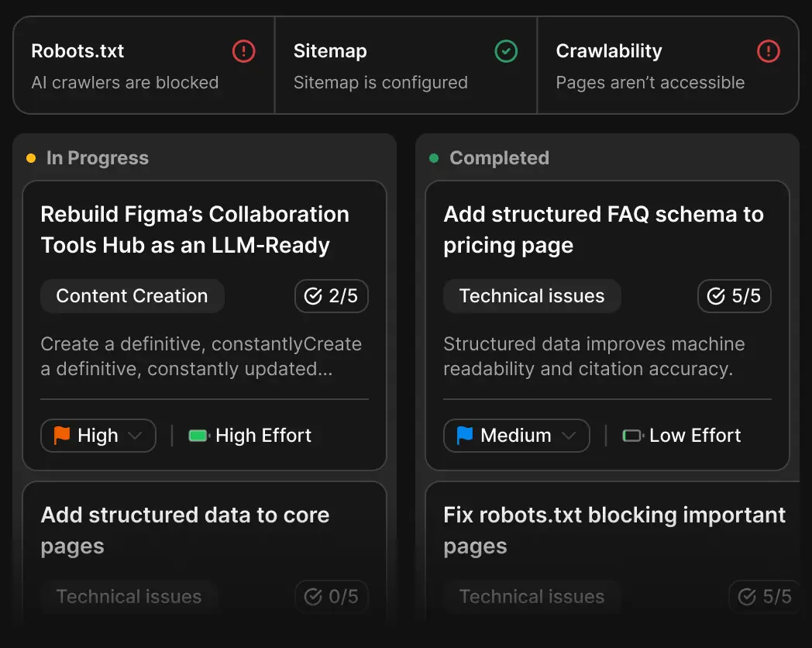Select Technical issues tag on robots.txt fix card

coord(532,596)
